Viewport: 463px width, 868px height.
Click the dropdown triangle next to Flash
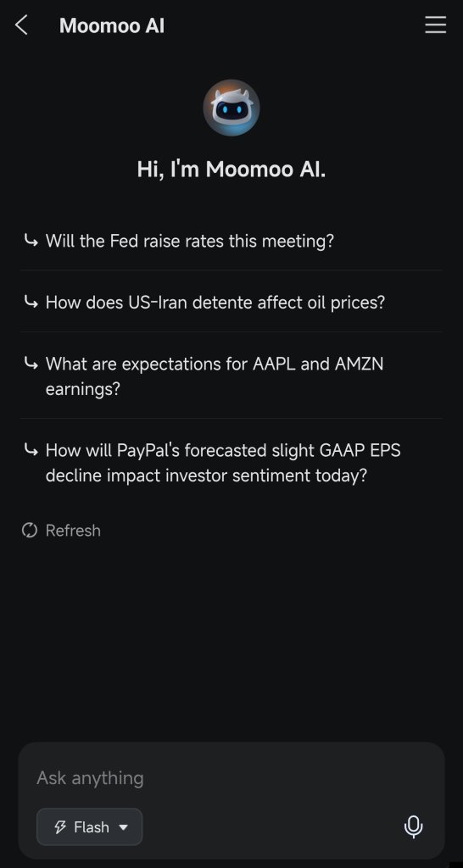coord(124,827)
